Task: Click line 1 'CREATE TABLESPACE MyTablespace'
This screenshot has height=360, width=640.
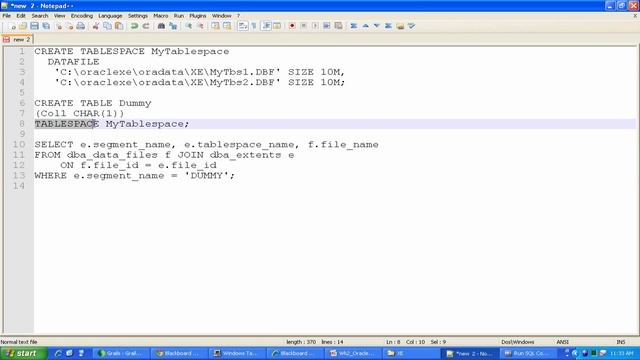Action: coord(132,51)
